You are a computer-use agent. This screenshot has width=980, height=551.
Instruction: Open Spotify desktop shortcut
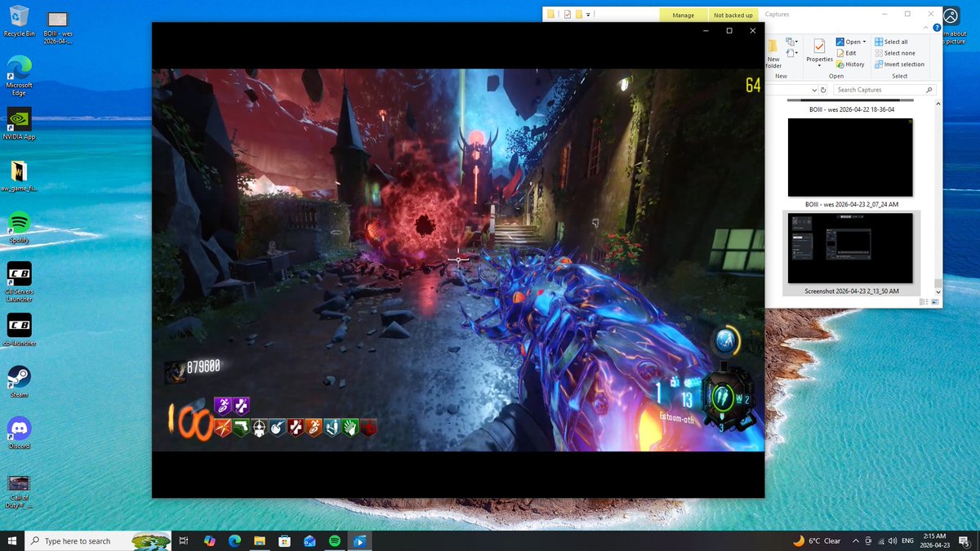click(19, 227)
